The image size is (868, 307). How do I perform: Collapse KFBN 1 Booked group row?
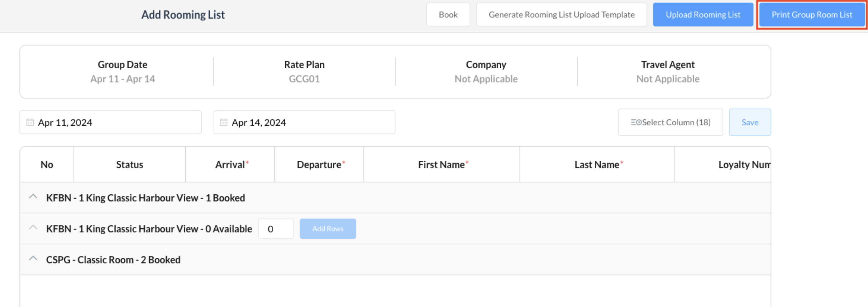(33, 197)
